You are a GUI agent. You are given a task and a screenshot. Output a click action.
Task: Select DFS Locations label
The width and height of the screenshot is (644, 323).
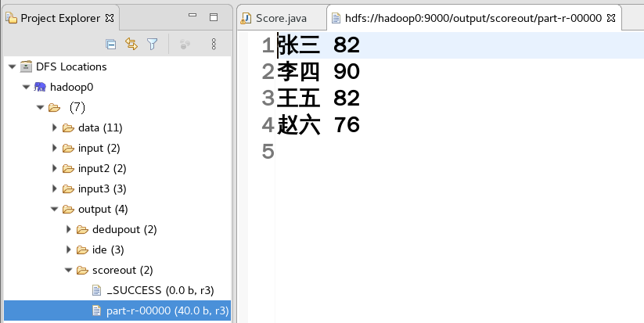pos(71,66)
